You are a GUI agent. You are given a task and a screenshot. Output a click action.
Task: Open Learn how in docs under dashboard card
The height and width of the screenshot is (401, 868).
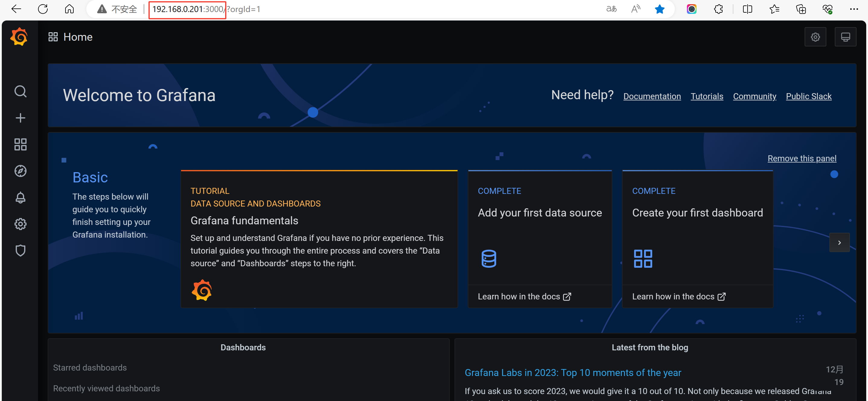[679, 297]
